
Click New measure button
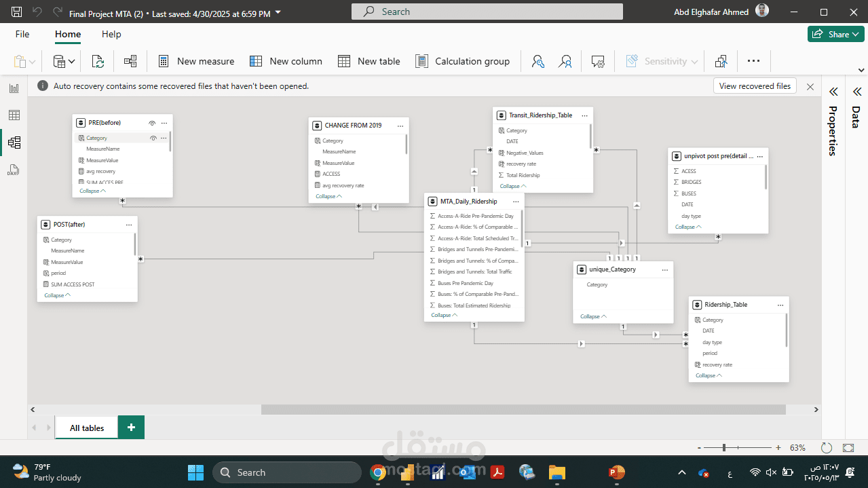[x=196, y=61]
